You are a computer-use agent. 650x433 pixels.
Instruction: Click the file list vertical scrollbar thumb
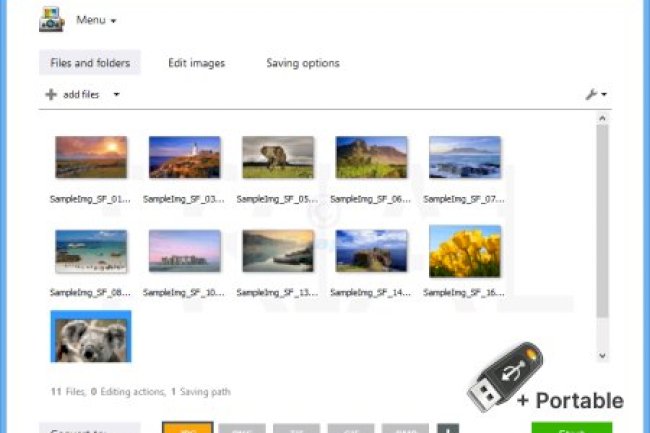click(x=602, y=221)
